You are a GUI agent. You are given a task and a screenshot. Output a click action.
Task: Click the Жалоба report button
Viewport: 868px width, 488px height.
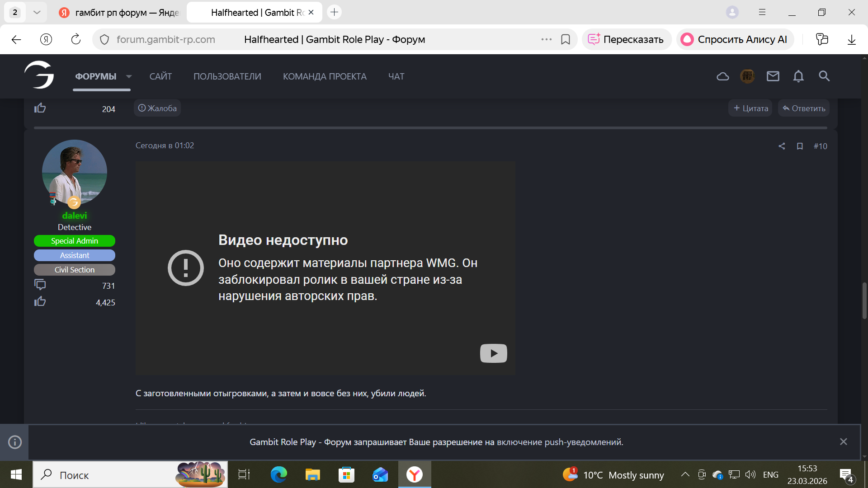(157, 108)
